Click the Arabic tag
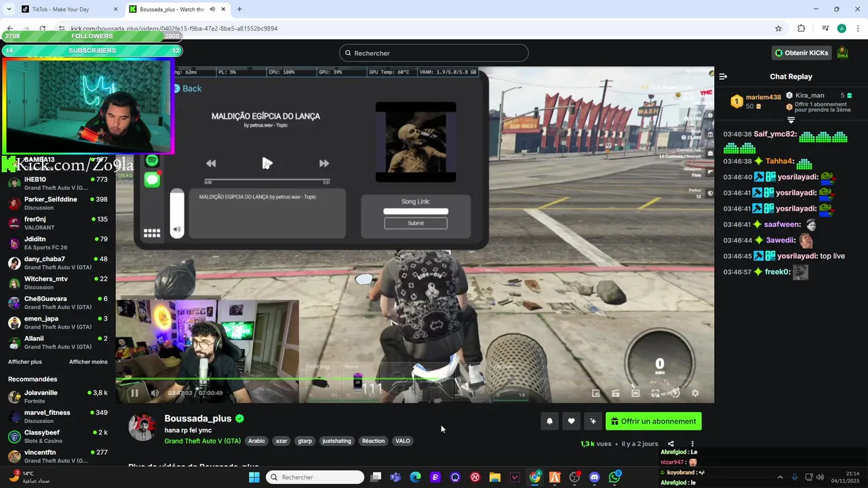The image size is (868, 488). click(256, 441)
